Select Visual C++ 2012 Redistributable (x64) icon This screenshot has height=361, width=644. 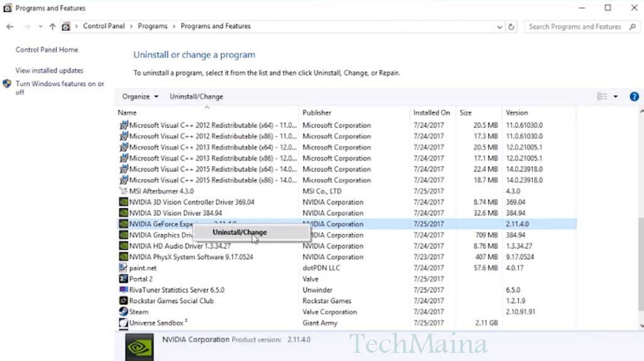123,125
